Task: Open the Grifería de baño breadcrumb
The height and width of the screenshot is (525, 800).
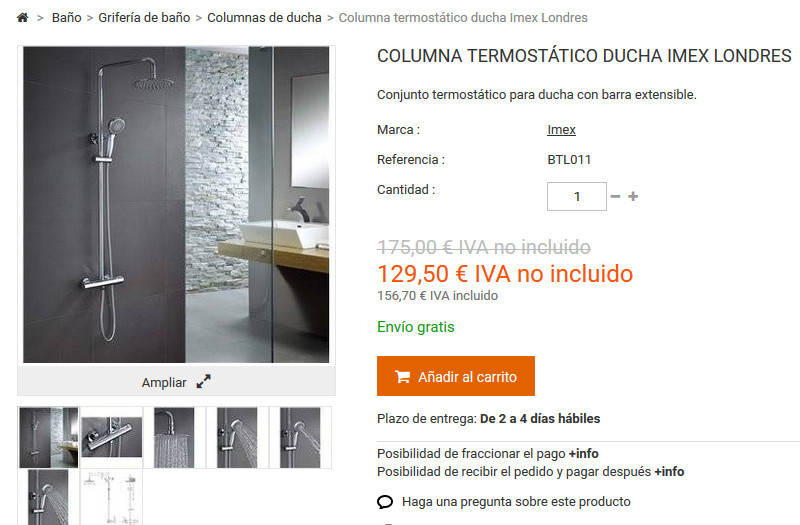Action: pyautogui.click(x=144, y=18)
